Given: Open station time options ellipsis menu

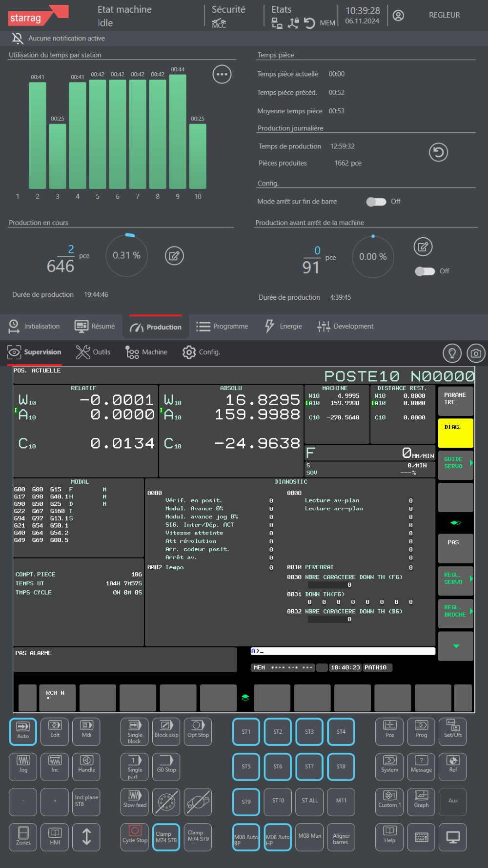Looking at the screenshot, I should (222, 75).
